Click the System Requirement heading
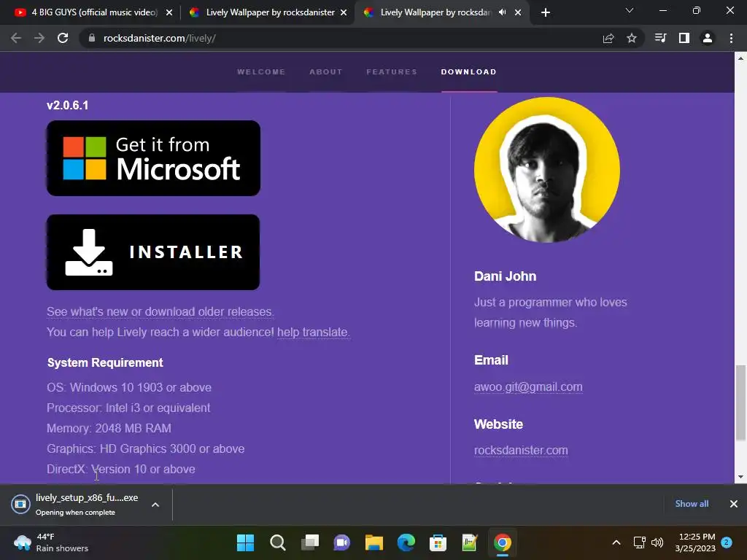 coord(105,363)
